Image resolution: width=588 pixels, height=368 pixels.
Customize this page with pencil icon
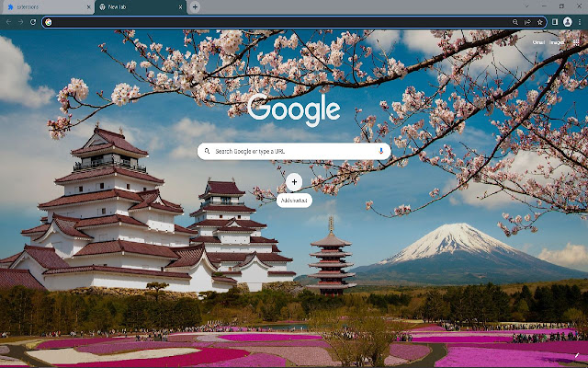coord(579,355)
